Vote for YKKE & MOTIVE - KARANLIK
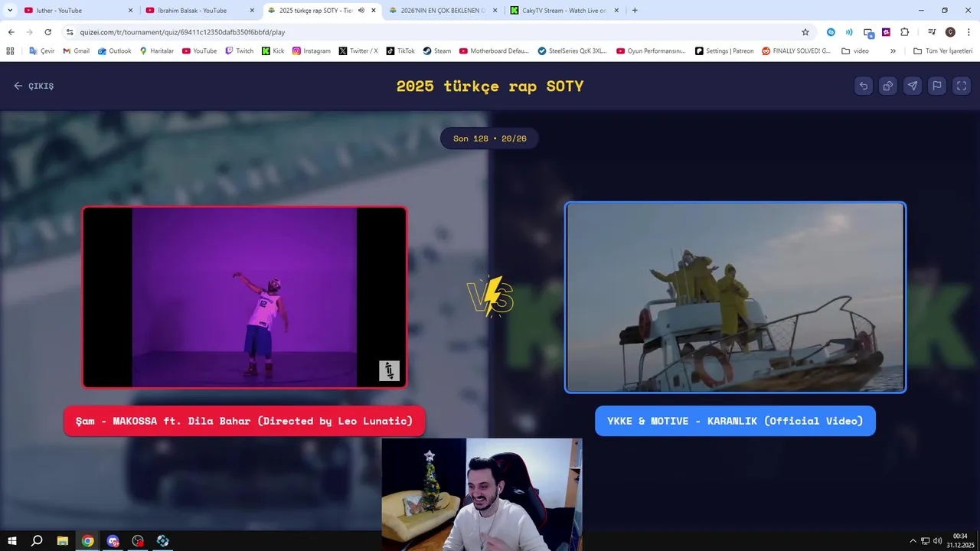This screenshot has height=551, width=980. [x=735, y=421]
